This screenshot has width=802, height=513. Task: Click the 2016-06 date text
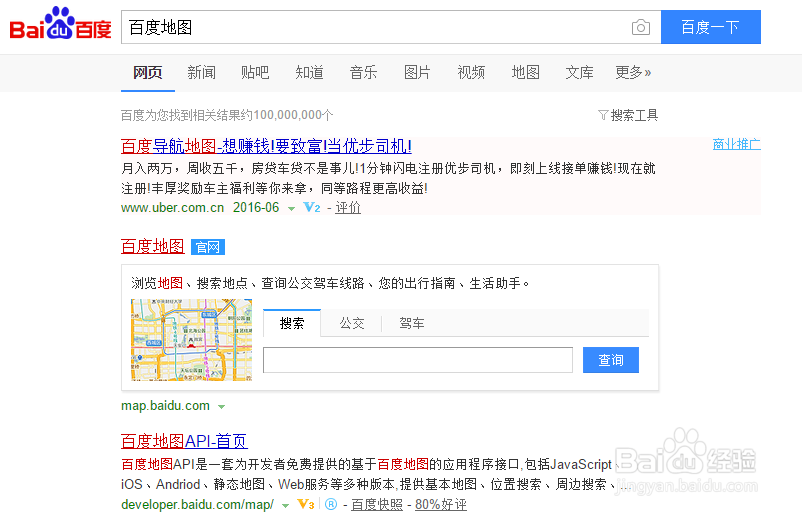pyautogui.click(x=256, y=208)
